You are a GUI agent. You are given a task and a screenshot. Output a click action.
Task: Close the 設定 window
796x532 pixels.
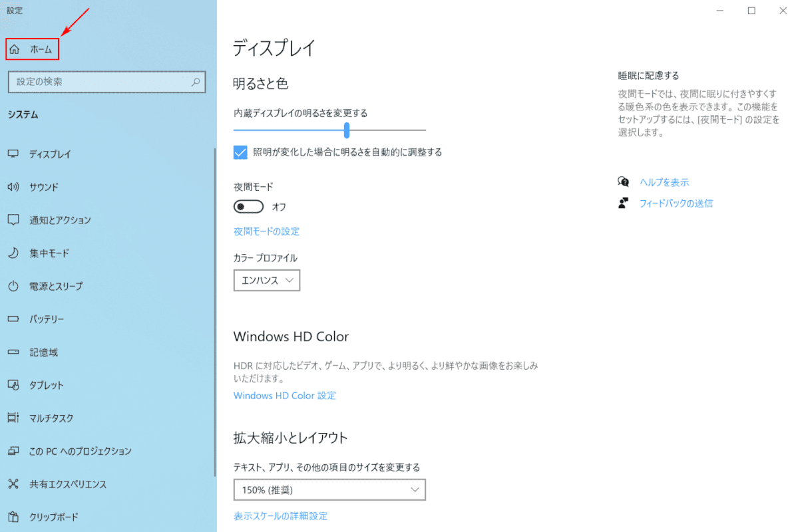tap(783, 11)
